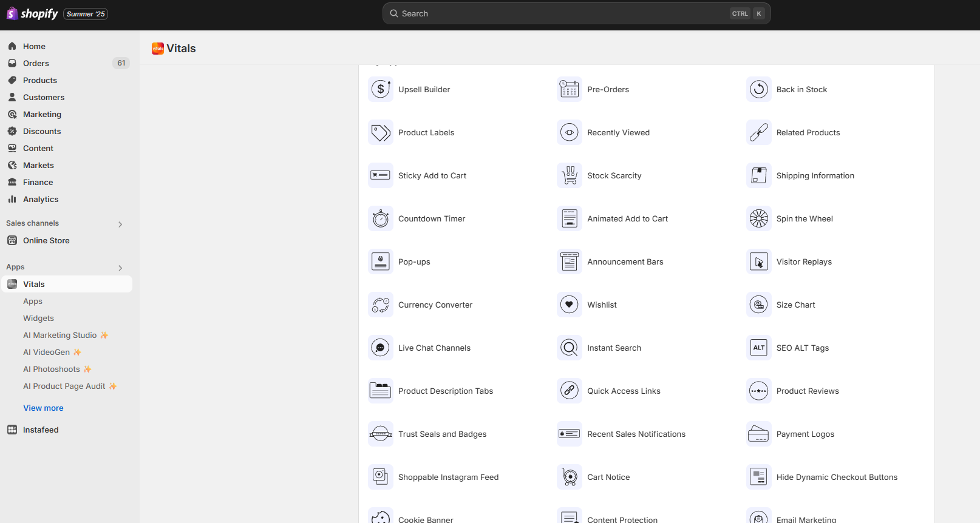Open the Recent Sales Notifications icon

point(570,434)
